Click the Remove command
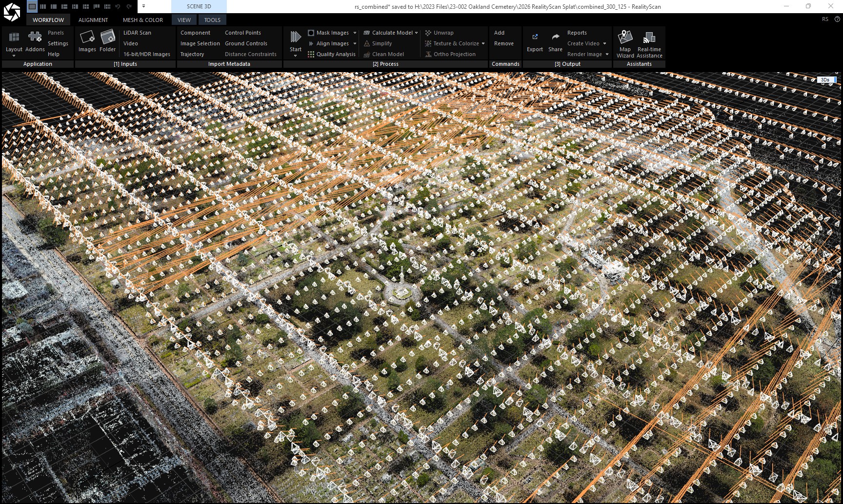The image size is (843, 504). (x=504, y=43)
